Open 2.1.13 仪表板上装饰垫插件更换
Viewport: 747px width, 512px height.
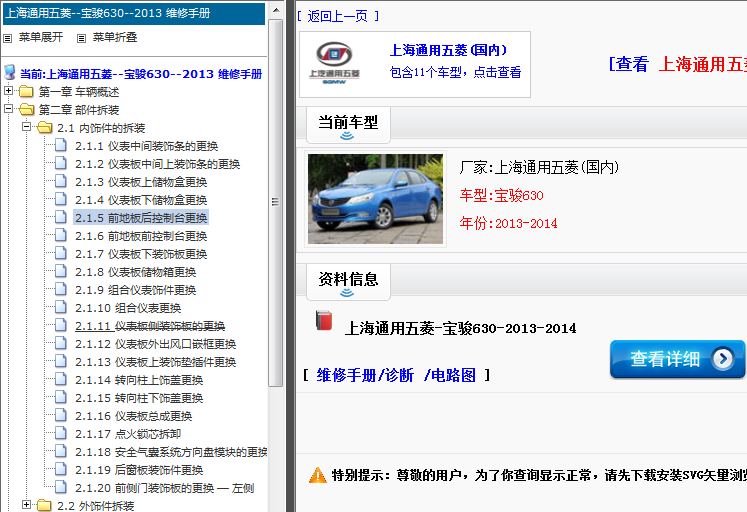[156, 362]
